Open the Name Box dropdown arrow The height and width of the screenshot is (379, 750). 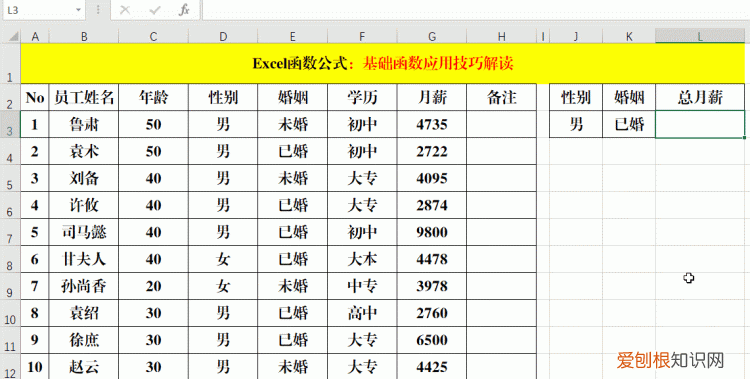(78, 10)
